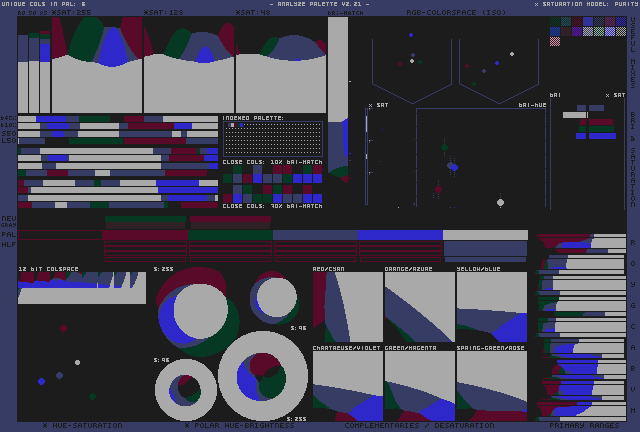Click the 'NEU GRAY' row label

point(9,221)
